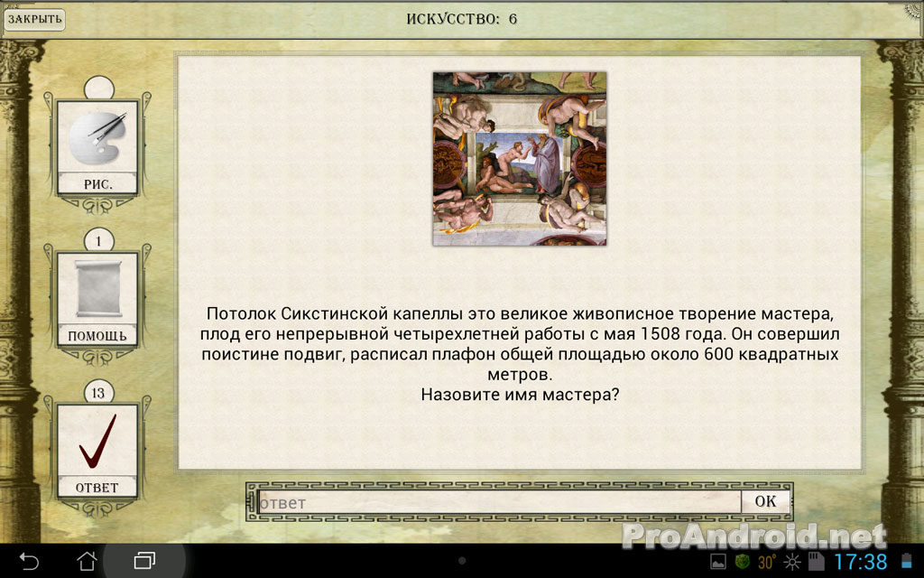Tap the ОТВЕТ checkmark card
This screenshot has height=578, width=924.
97,451
